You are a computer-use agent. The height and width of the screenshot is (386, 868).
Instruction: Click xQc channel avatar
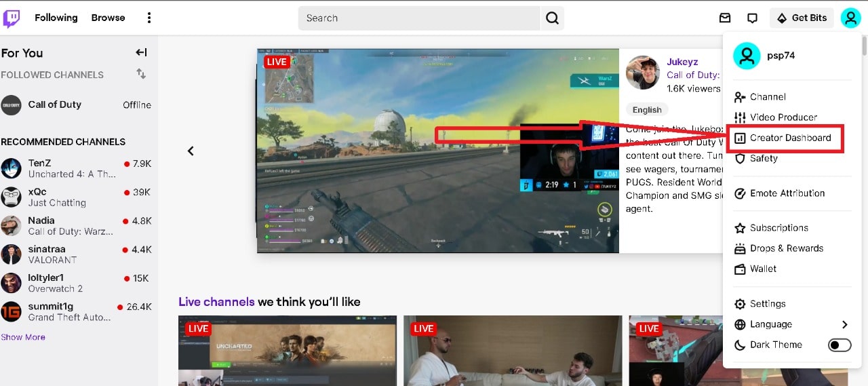click(x=11, y=197)
